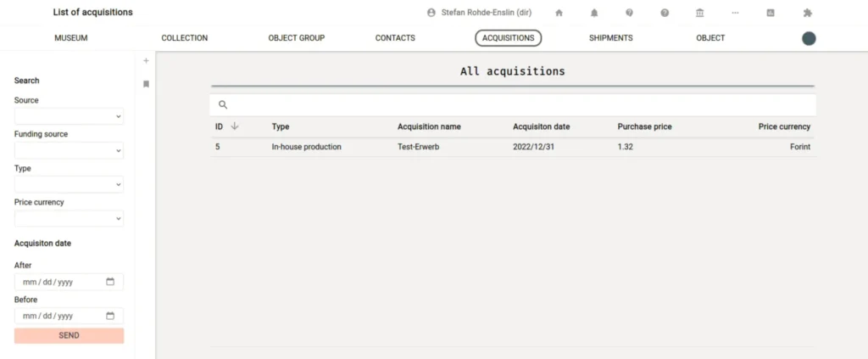This screenshot has width=868, height=359.
Task: Click the In-house production type cell
Action: click(x=307, y=148)
